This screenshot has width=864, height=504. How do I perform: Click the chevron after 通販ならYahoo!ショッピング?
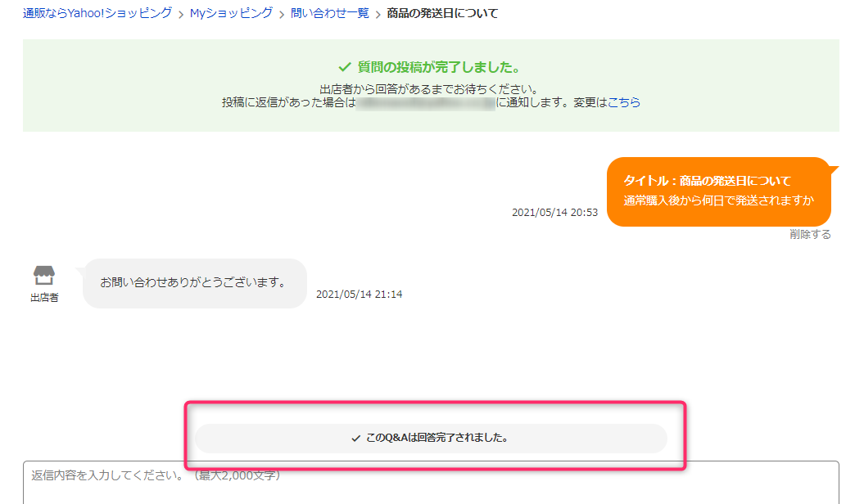pos(181,14)
